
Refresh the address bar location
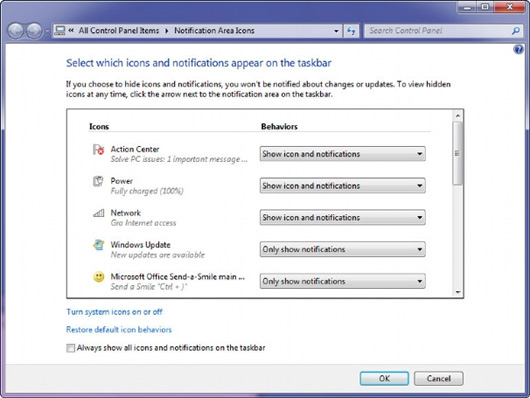click(x=351, y=31)
